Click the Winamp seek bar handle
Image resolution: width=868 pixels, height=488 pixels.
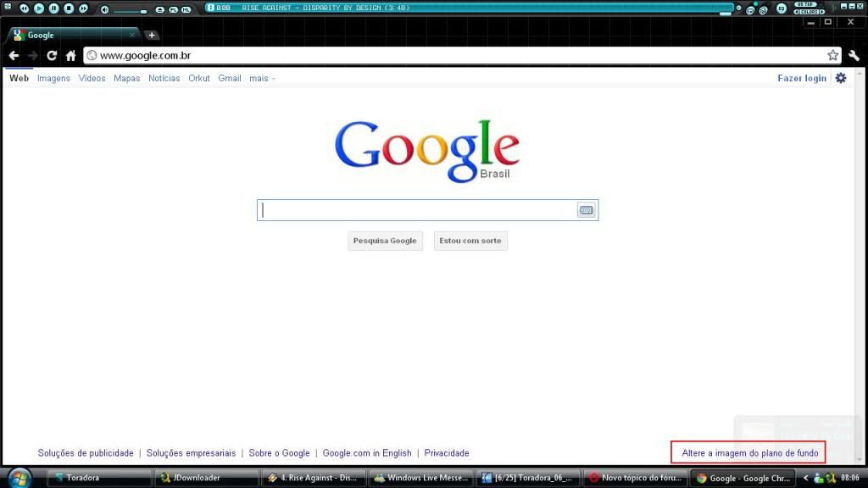[726, 14]
